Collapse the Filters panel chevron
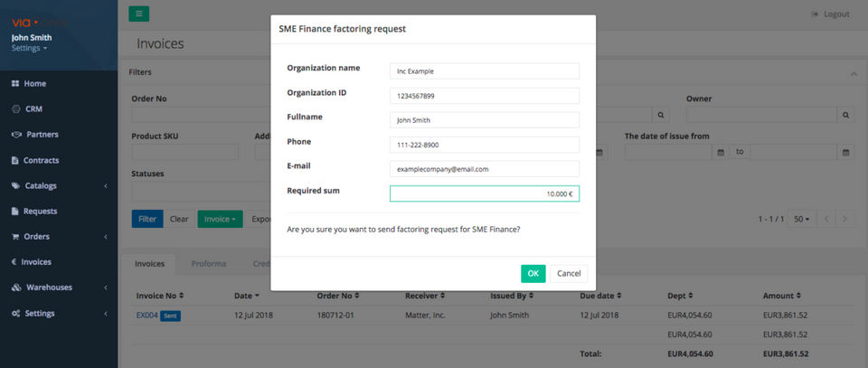The width and height of the screenshot is (868, 368). (x=854, y=72)
